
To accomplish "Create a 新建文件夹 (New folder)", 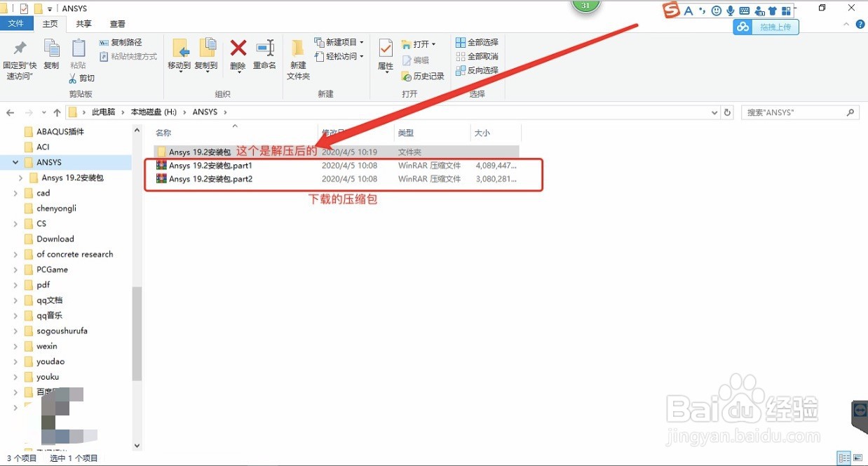I will point(298,59).
